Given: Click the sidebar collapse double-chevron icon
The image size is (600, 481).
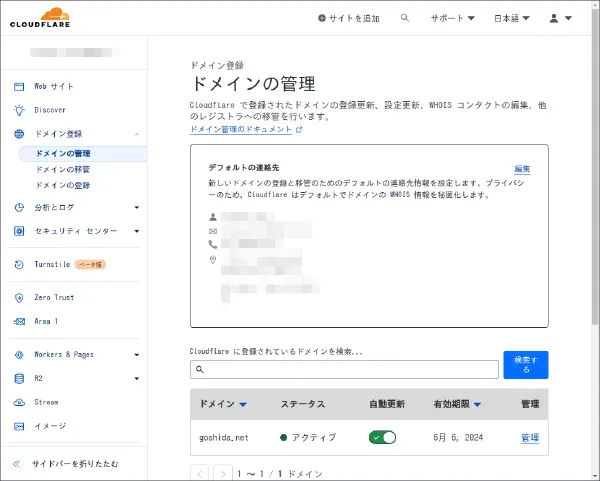Looking at the screenshot, I should [16, 464].
